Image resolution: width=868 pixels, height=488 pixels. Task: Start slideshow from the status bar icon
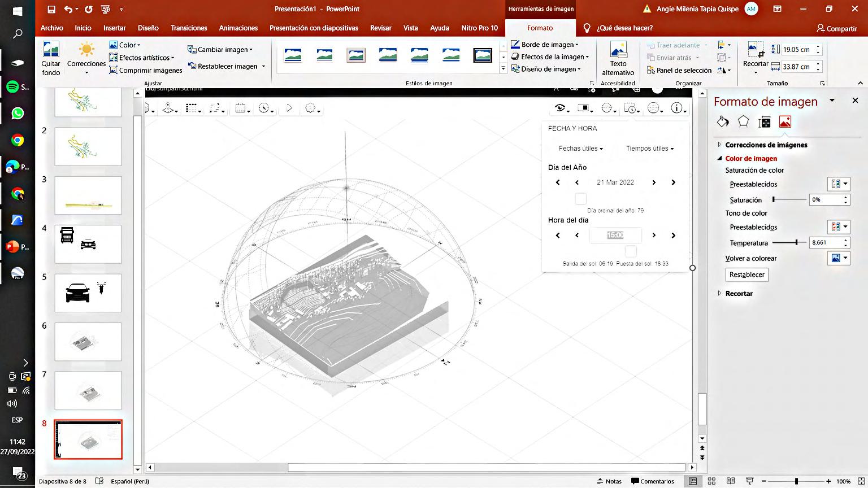coord(750,481)
